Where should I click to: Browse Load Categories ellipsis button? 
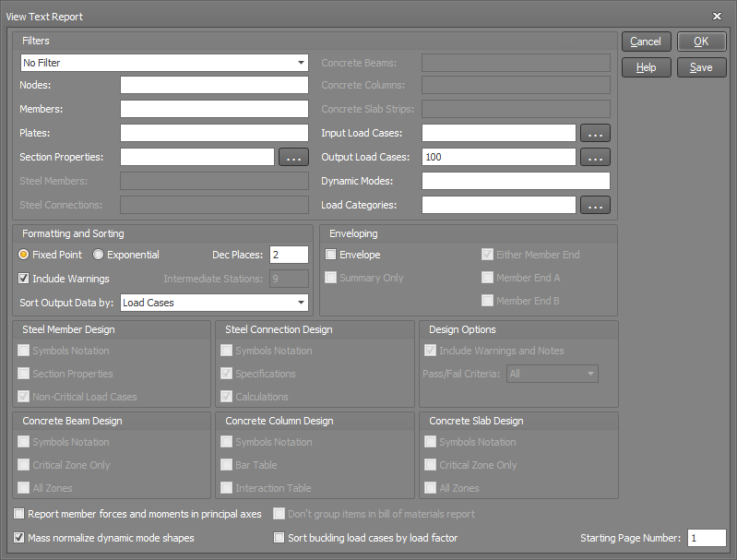pyautogui.click(x=595, y=205)
